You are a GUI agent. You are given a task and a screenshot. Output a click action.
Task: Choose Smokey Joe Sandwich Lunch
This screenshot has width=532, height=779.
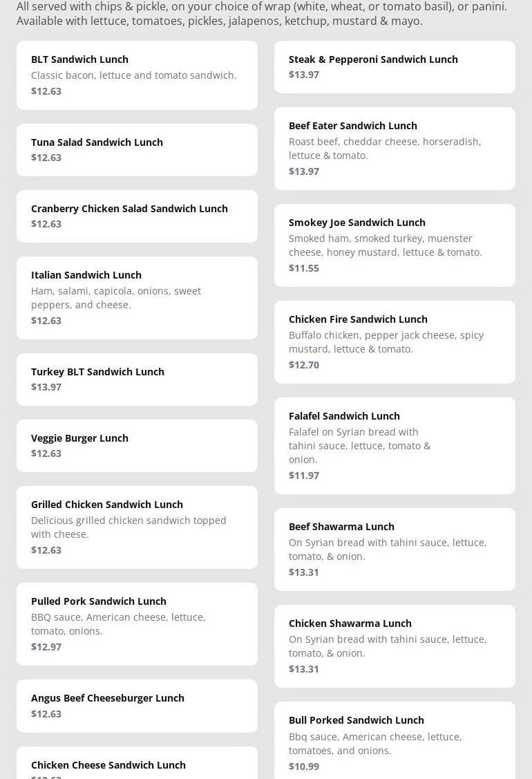click(395, 245)
